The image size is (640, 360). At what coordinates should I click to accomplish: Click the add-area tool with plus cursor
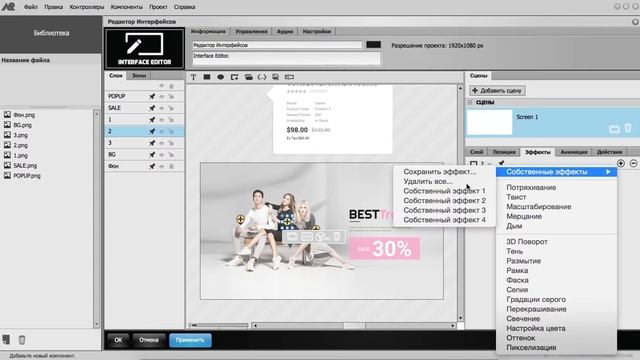click(x=234, y=77)
